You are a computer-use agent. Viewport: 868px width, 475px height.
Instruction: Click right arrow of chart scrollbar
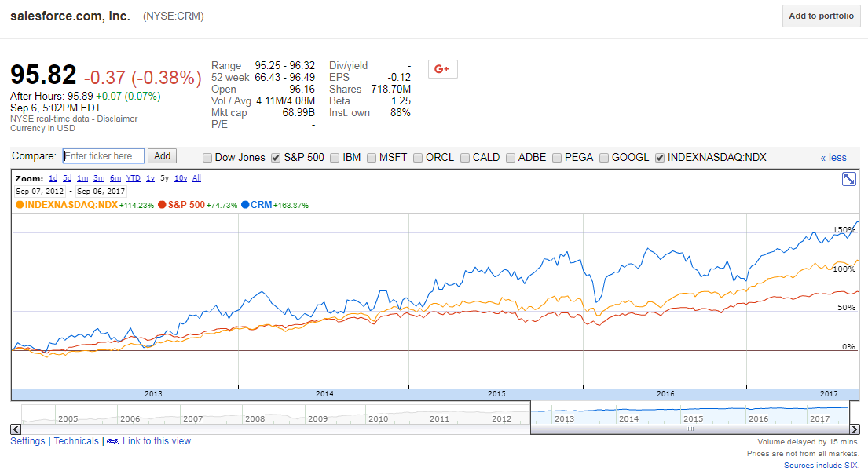coord(855,429)
